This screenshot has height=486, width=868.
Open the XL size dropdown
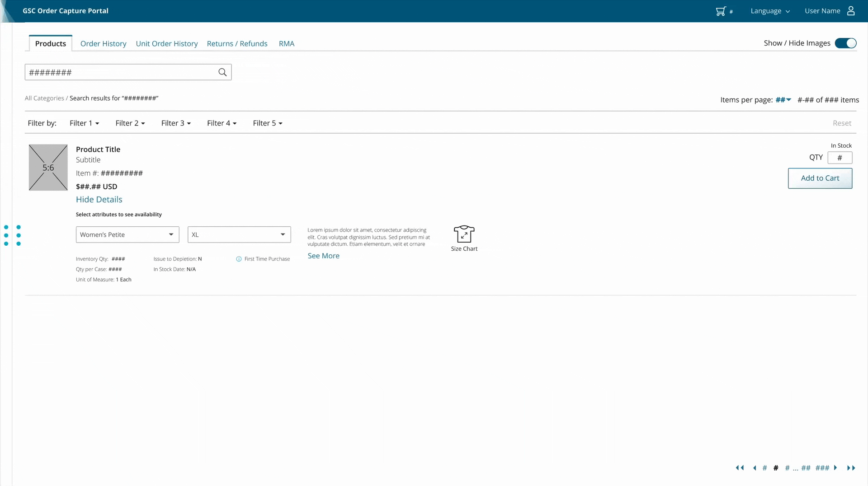pyautogui.click(x=239, y=235)
